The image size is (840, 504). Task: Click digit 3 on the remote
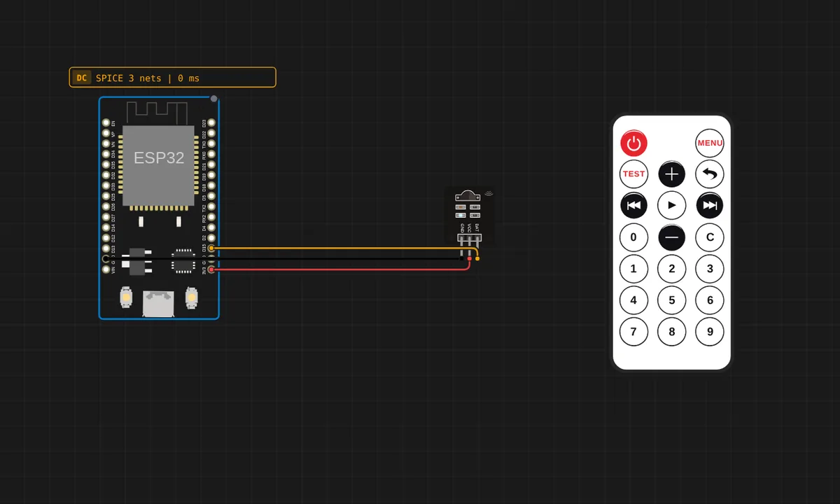point(710,269)
